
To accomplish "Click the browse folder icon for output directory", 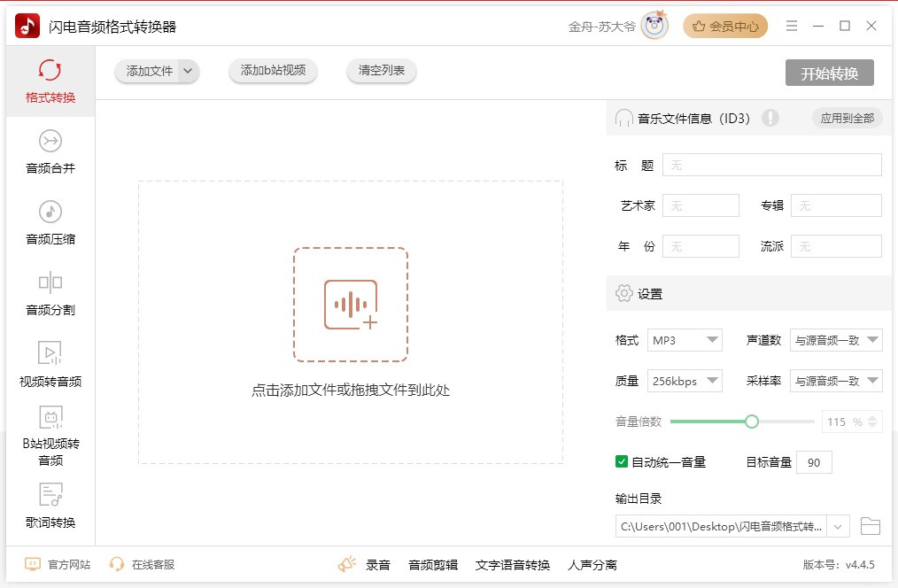I will coord(871,526).
